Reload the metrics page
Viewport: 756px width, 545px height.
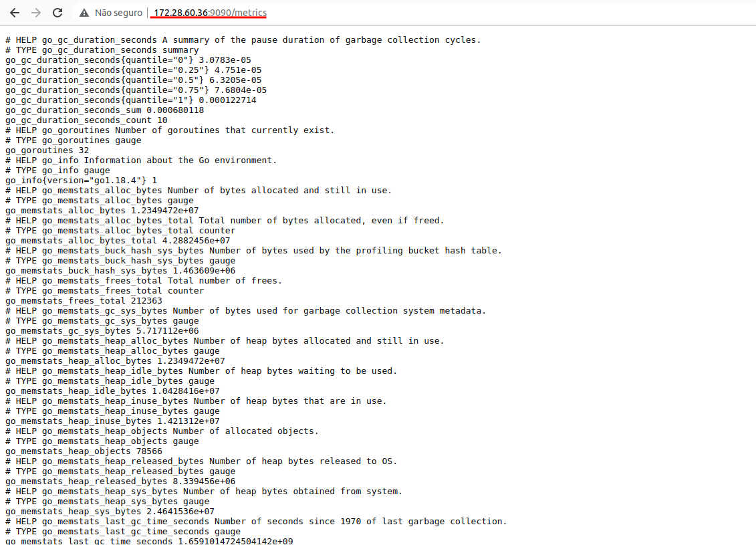[57, 13]
